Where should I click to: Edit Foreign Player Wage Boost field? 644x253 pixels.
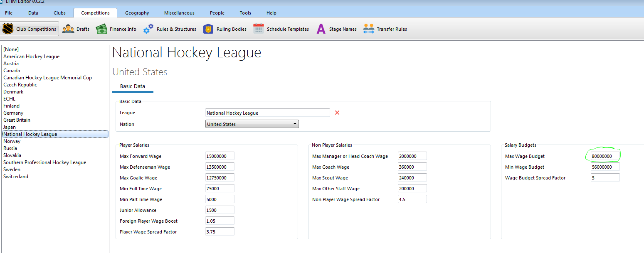(220, 221)
